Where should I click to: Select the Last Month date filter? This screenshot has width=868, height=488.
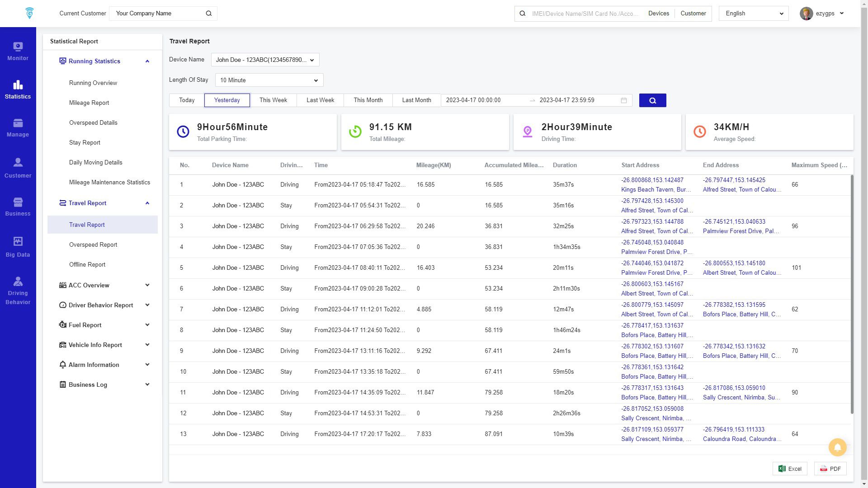[416, 100]
